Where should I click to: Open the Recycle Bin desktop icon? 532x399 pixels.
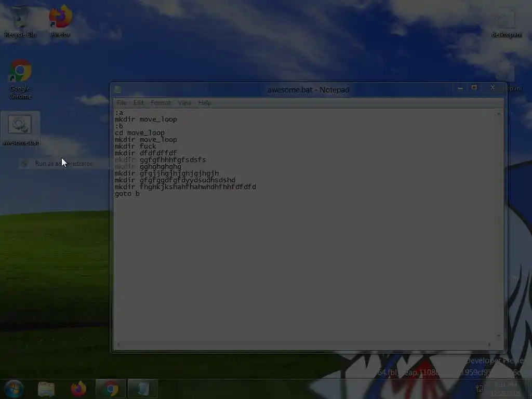(20, 21)
